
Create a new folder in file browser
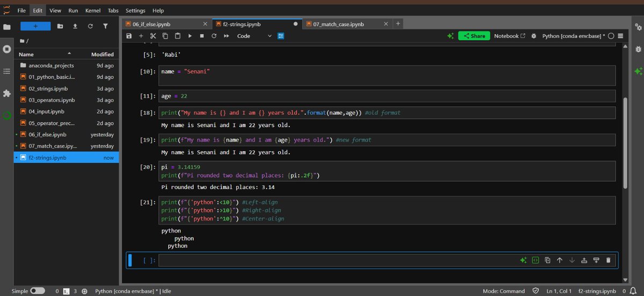pos(60,26)
